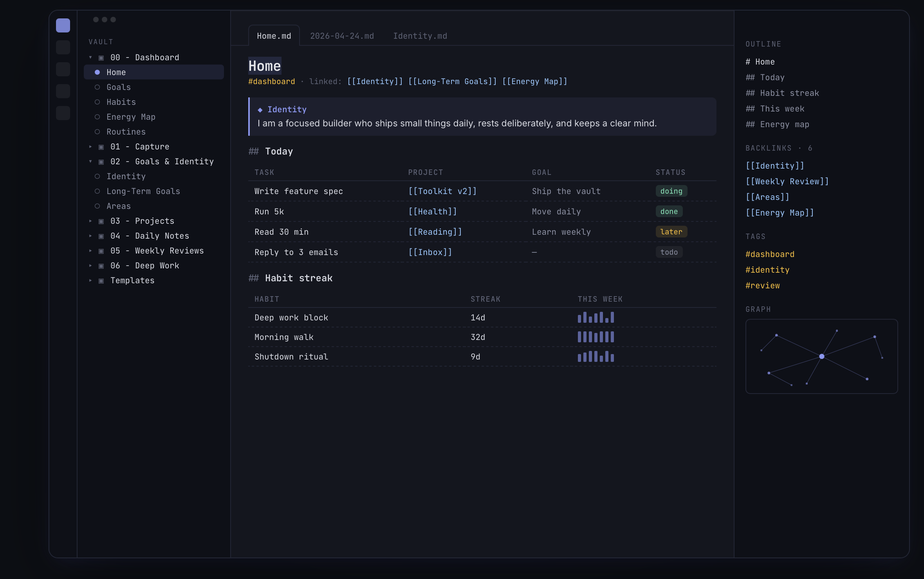This screenshot has width=924, height=579.
Task: Click the #dashboard tag under Home title
Action: [x=271, y=81]
